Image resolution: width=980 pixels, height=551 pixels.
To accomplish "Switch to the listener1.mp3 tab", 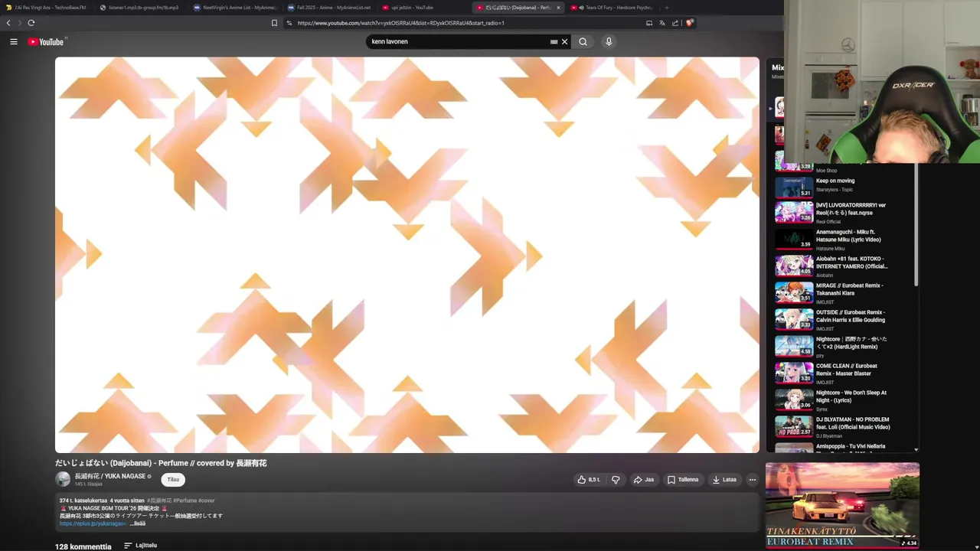I will [139, 8].
